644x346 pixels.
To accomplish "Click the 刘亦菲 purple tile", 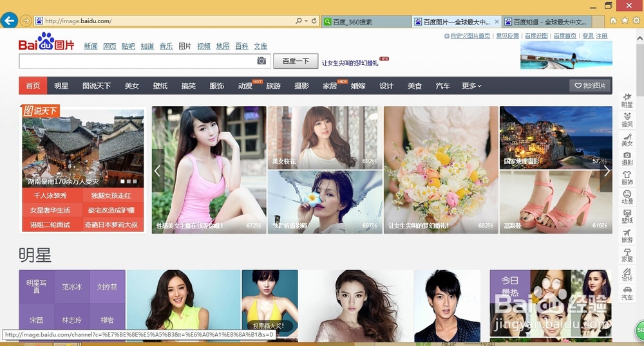I will (107, 287).
